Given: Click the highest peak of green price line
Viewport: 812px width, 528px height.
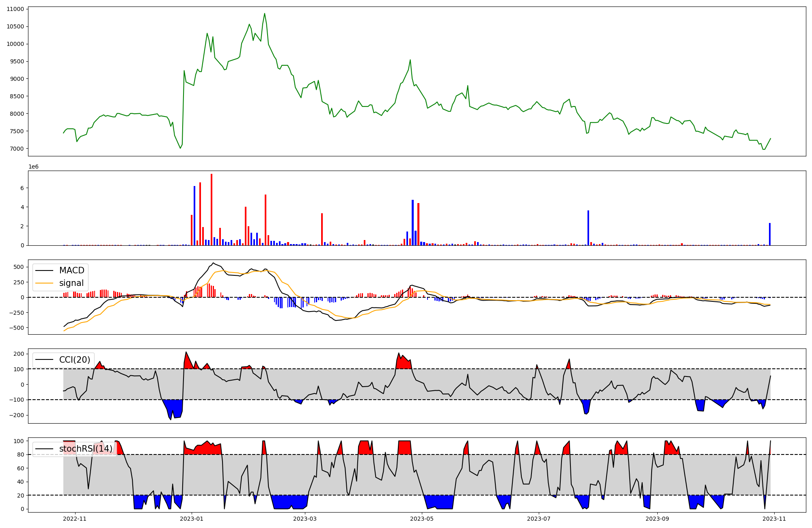Looking at the screenshot, I should click(x=264, y=13).
